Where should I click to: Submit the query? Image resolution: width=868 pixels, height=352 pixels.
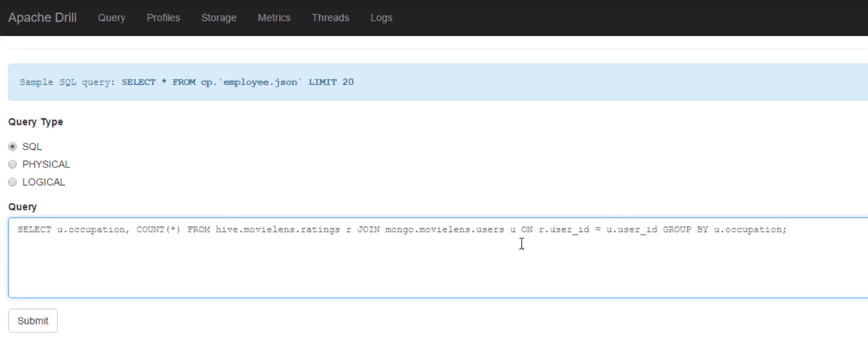(x=33, y=321)
